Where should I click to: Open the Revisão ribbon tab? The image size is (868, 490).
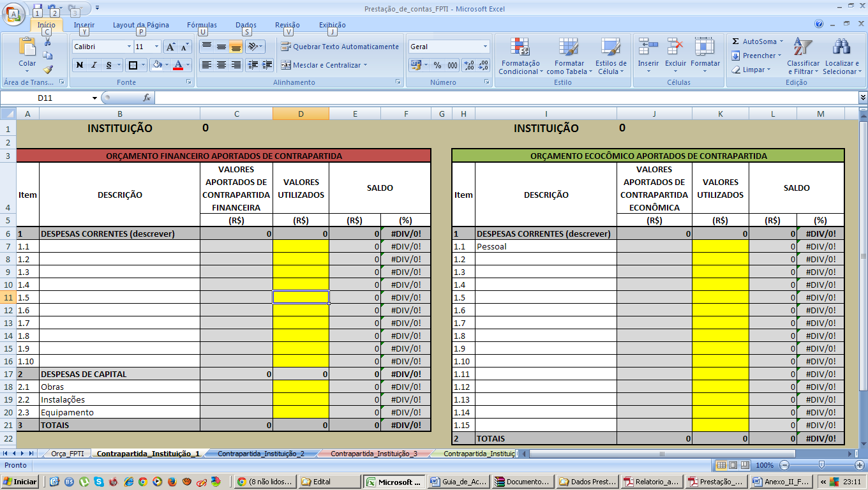click(287, 25)
